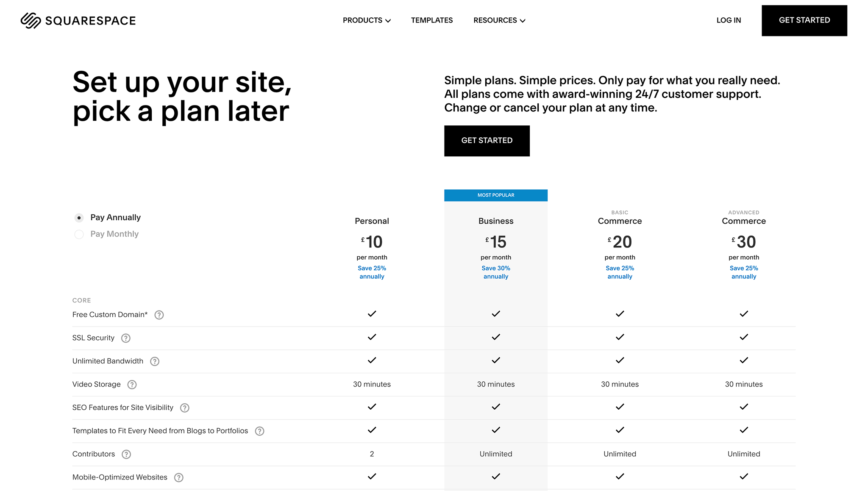The height and width of the screenshot is (491, 868).
Task: Click Personal plan Save 25% annually text
Action: tap(372, 272)
